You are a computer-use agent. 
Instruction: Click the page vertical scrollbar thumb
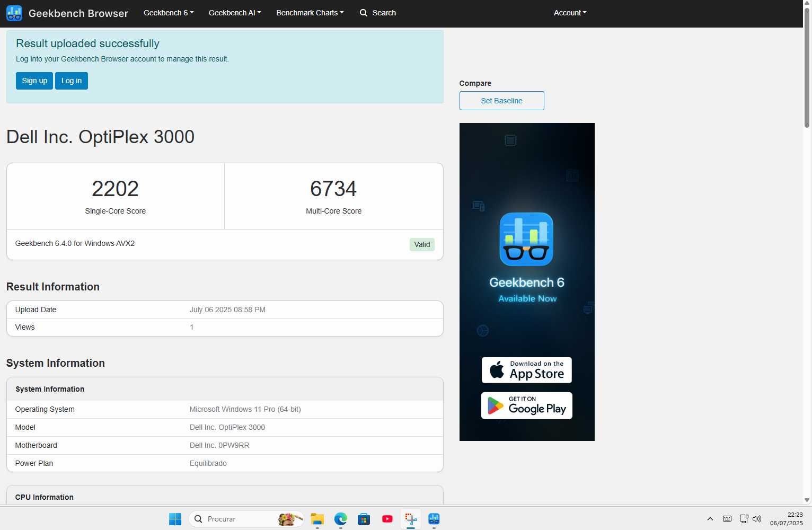click(807, 68)
